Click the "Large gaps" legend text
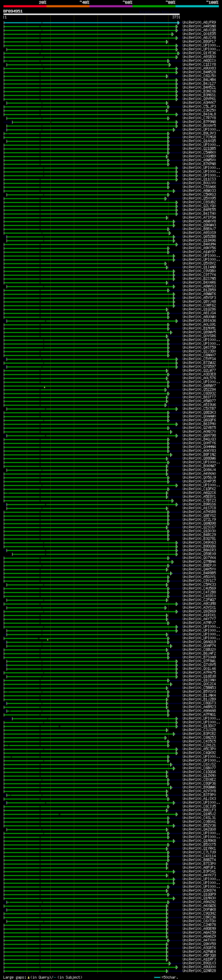The image size is (222, 980). [15, 977]
